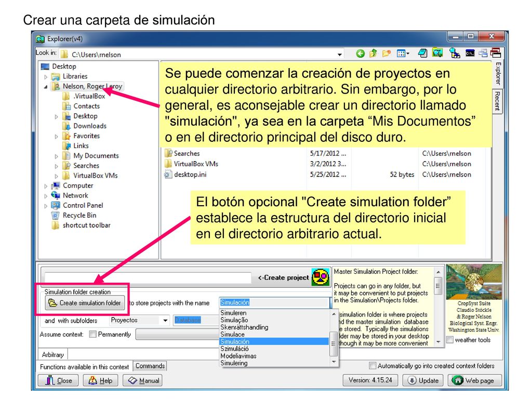Select Contacts folder in tree

pyautogui.click(x=87, y=106)
